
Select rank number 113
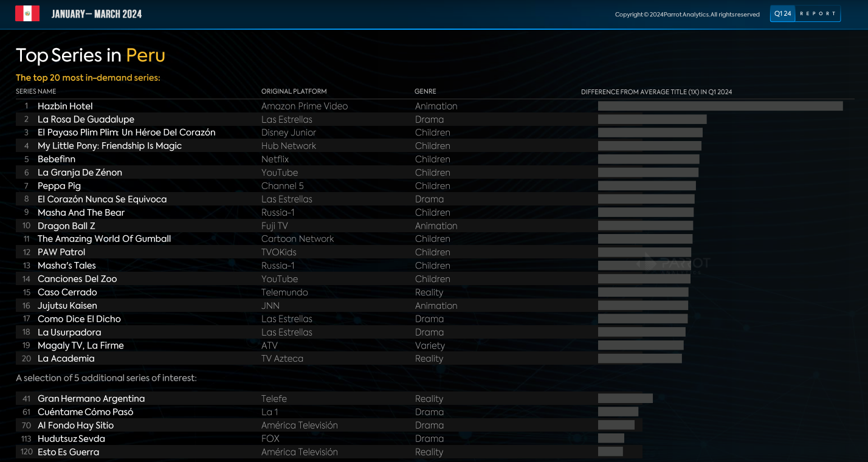point(26,439)
